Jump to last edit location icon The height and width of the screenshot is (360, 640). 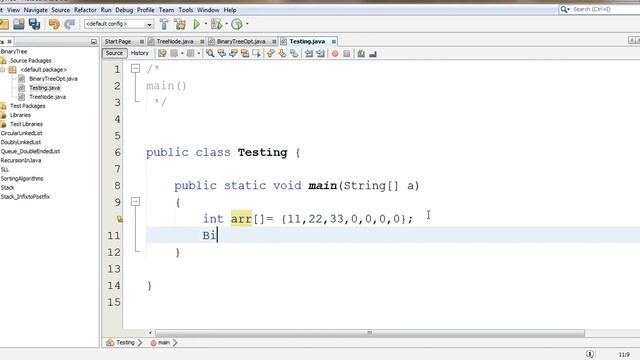[x=162, y=53]
